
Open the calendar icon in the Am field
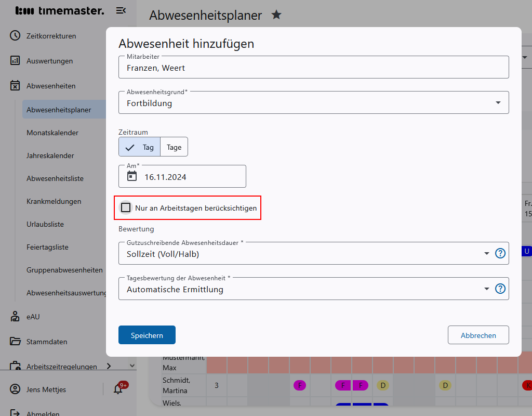point(132,176)
